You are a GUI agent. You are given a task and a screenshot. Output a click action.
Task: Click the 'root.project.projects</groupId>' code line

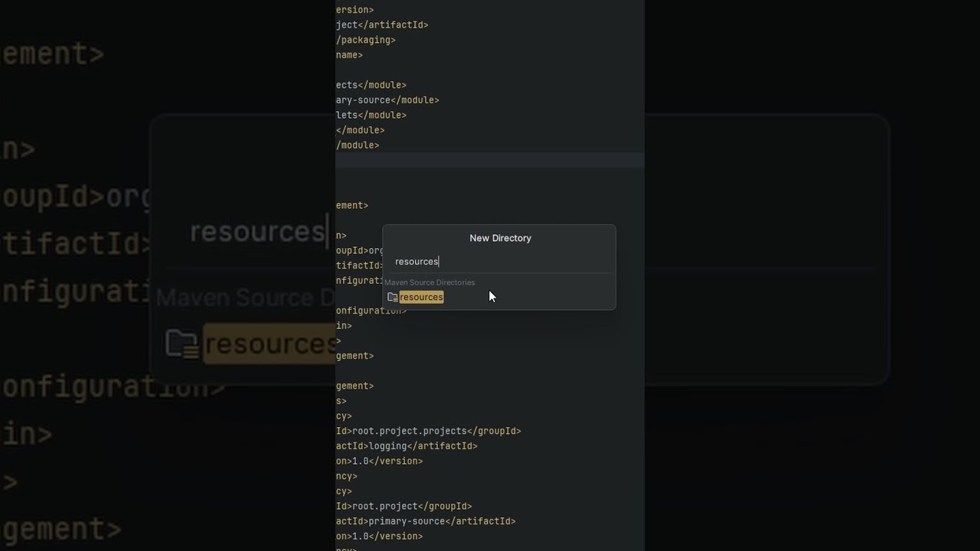pos(429,431)
